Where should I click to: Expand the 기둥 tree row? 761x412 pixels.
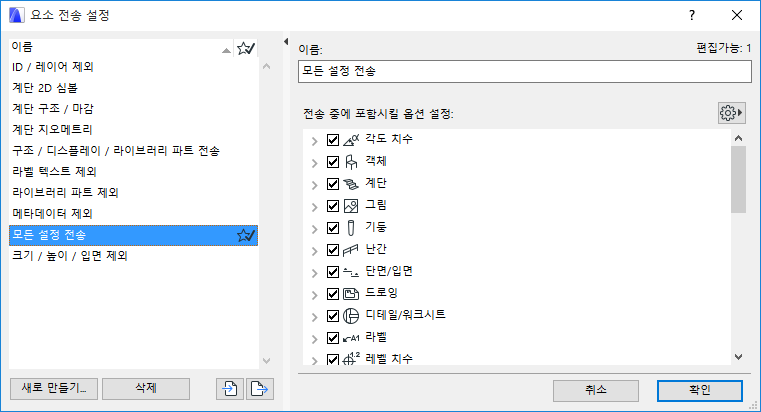pos(314,229)
